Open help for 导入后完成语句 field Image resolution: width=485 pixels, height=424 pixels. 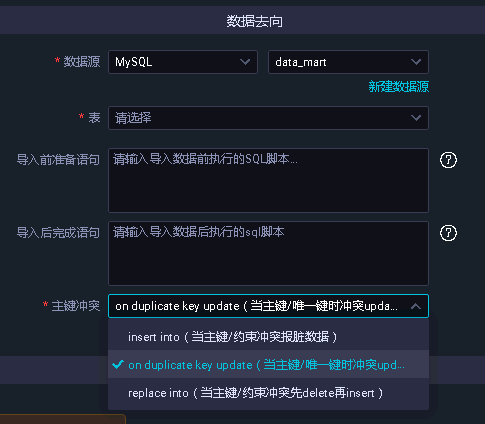(448, 233)
